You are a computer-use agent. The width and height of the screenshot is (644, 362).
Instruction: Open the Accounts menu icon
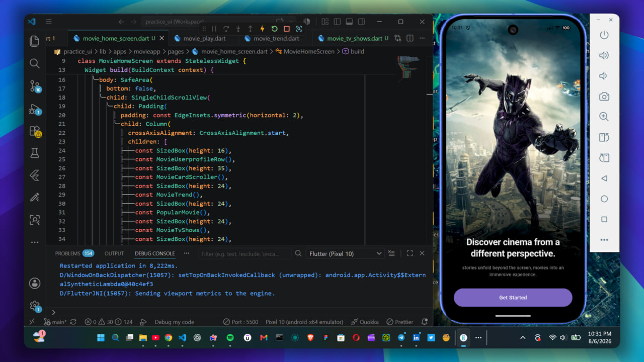[x=35, y=283]
